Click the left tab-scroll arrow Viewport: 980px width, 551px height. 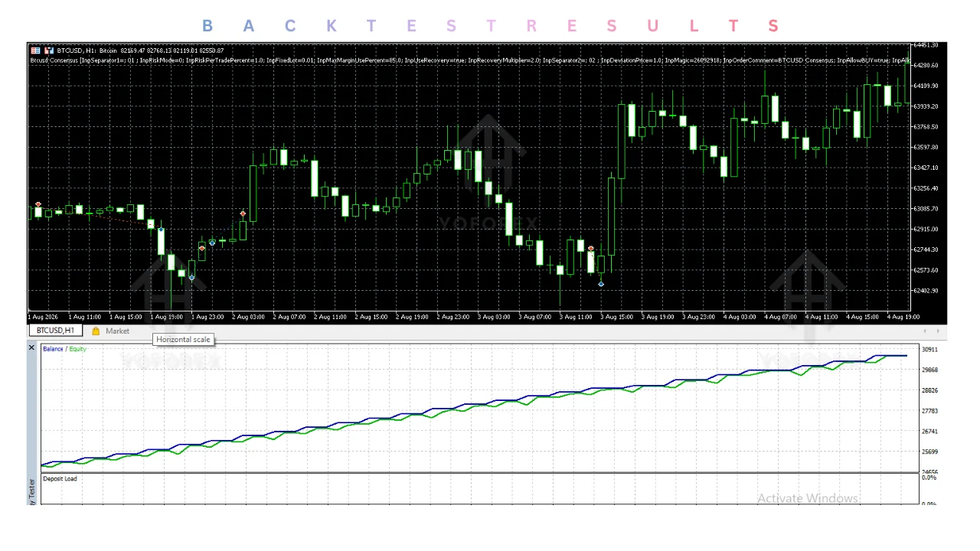pos(926,331)
